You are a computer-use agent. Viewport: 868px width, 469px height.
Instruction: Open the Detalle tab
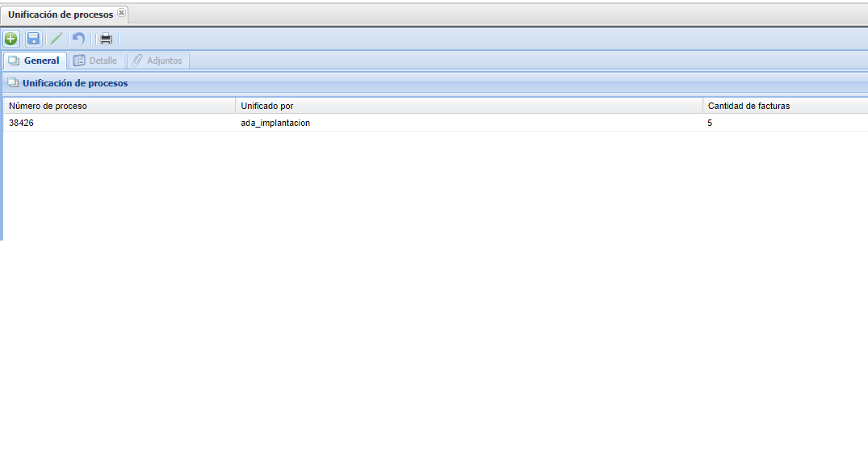point(97,61)
